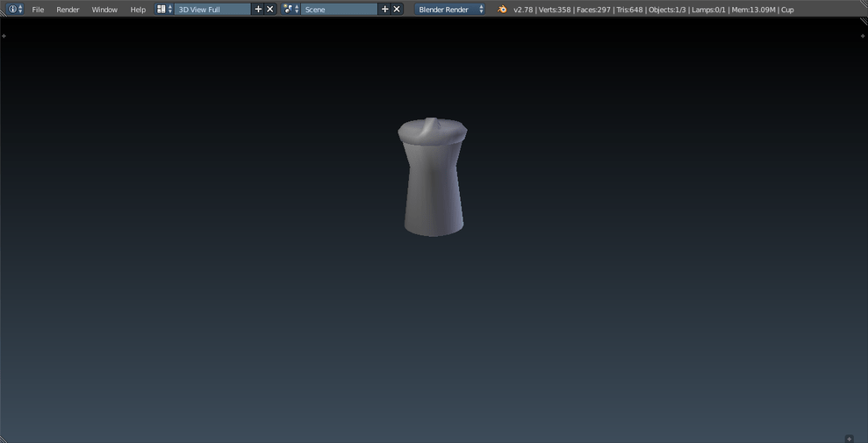The height and width of the screenshot is (443, 868).
Task: Open the screen layout browse icon
Action: (x=164, y=10)
